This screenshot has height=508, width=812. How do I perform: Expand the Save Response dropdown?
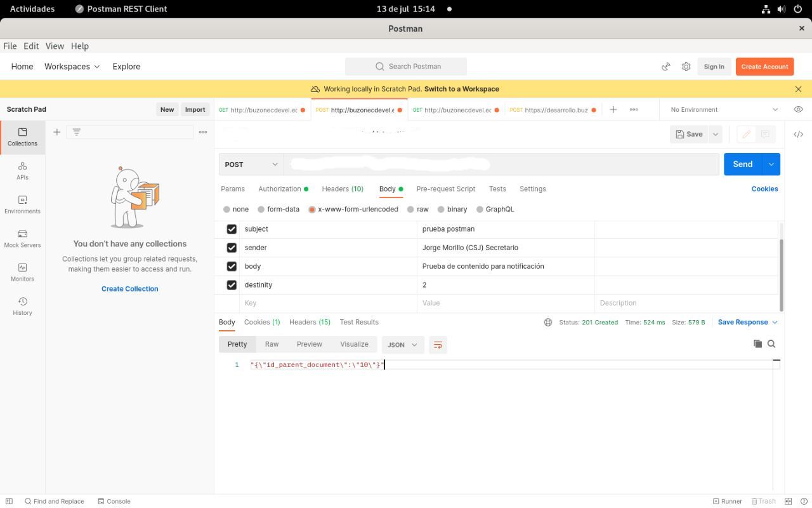point(748,322)
